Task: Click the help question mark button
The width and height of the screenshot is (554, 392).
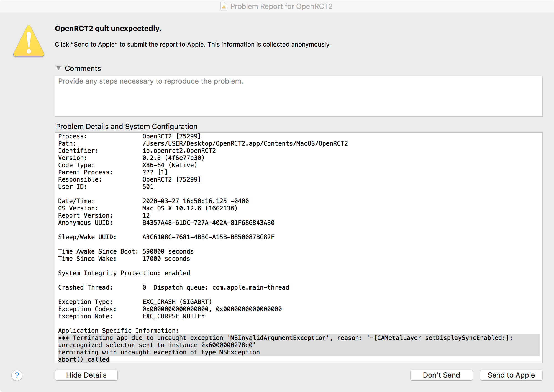Action: click(x=17, y=375)
